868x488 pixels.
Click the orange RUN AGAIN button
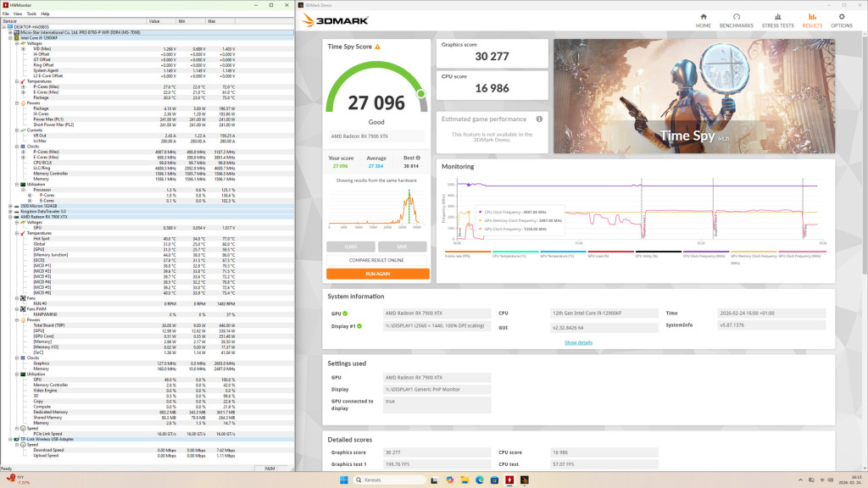(377, 274)
